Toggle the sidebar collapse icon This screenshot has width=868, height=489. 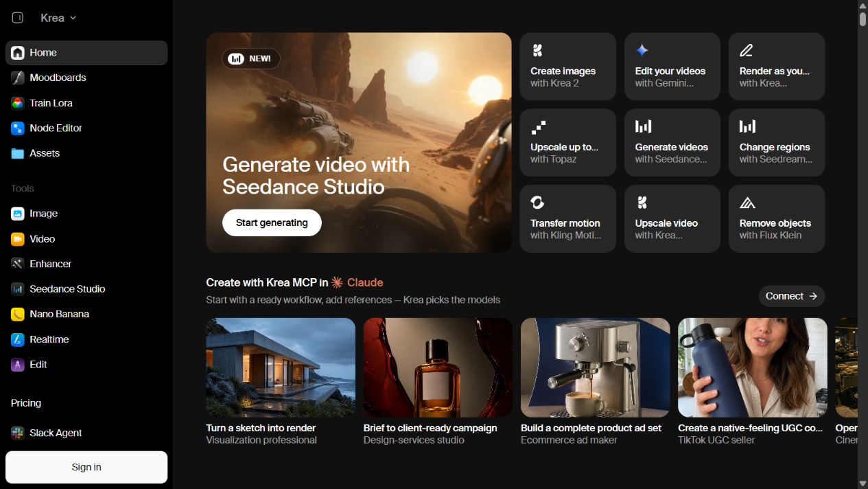pos(18,18)
